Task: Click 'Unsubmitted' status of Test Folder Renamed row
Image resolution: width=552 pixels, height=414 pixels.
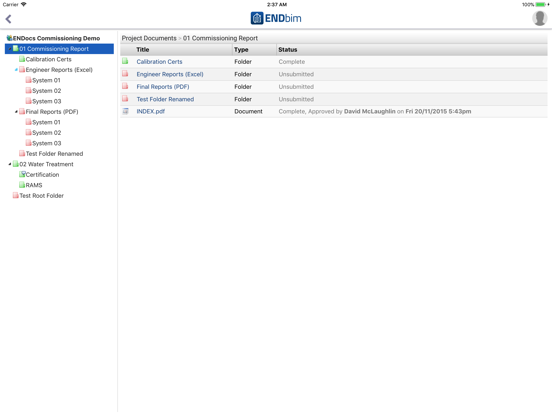Action: click(x=296, y=99)
